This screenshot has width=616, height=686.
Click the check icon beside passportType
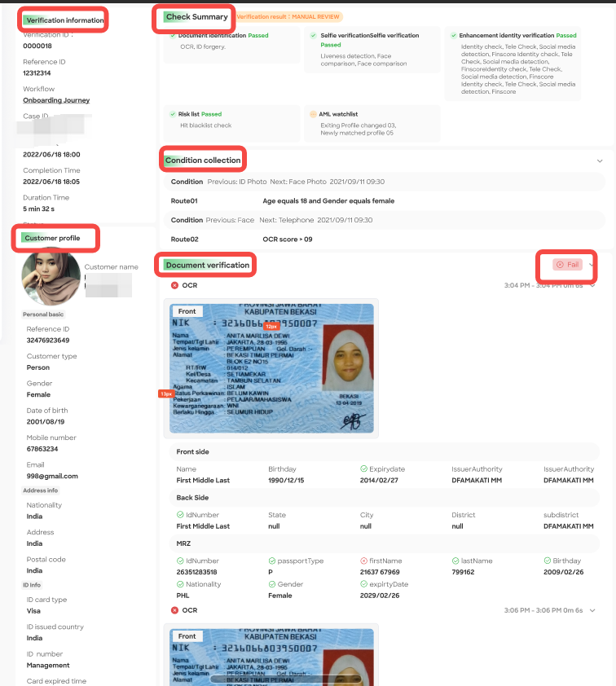(271, 561)
